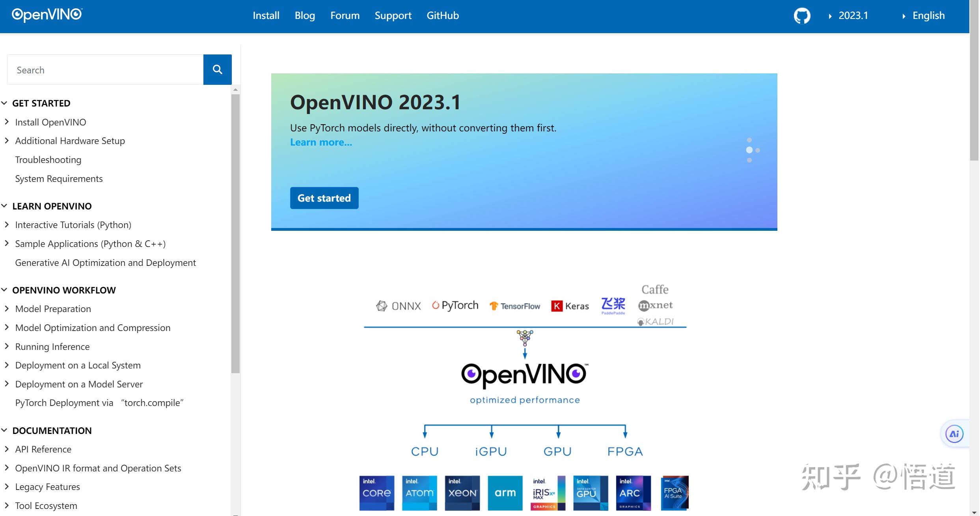This screenshot has height=516, width=980.
Task: Click the OpenVINO logo in the header
Action: [x=47, y=14]
